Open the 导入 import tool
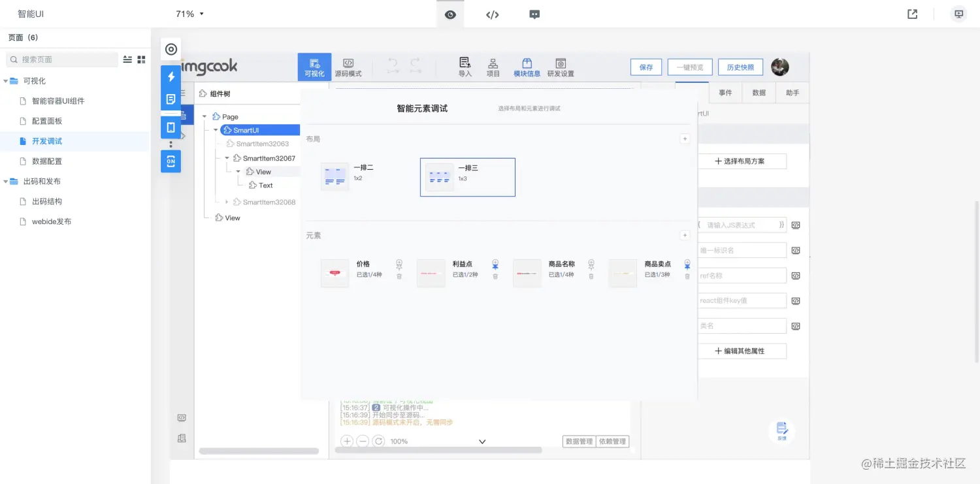Viewport: 980px width, 484px height. [465, 66]
